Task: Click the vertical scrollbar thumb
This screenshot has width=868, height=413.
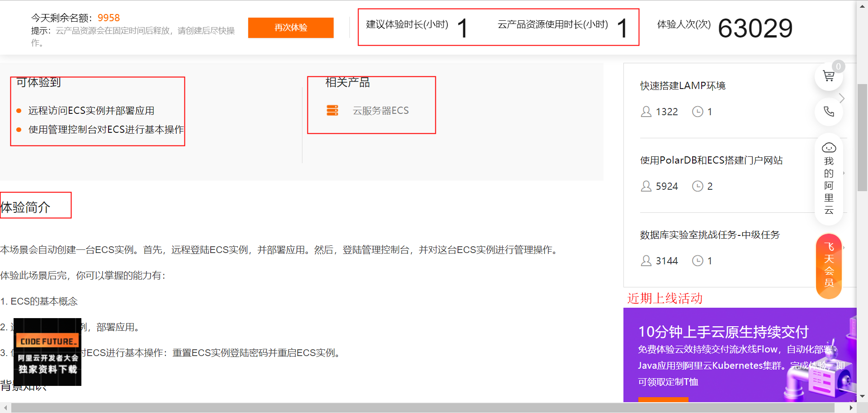Action: click(862, 137)
